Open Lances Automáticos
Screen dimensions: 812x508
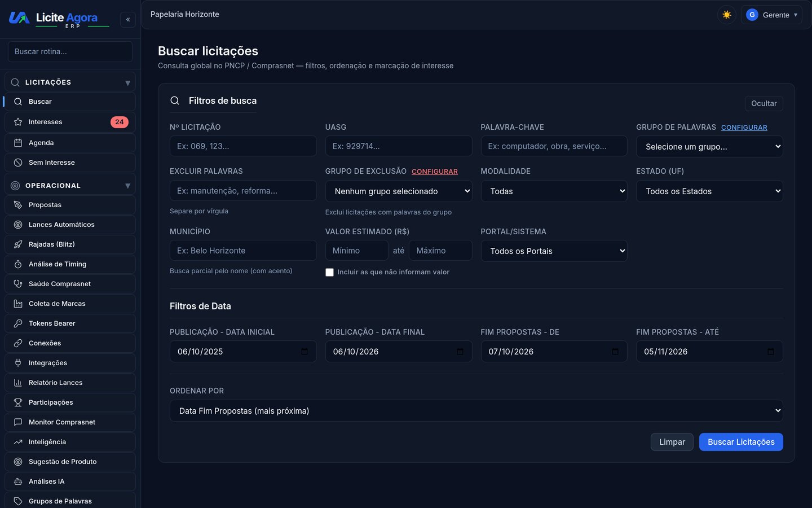[70, 225]
